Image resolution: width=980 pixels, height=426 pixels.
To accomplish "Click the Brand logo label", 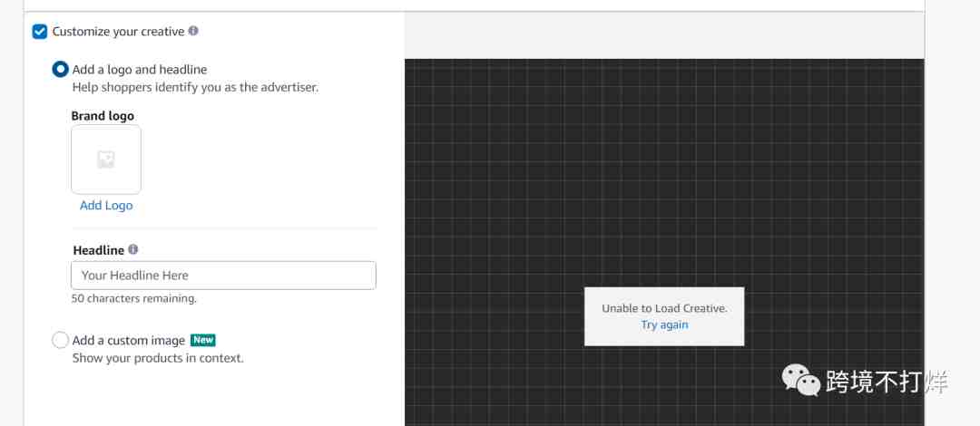I will click(103, 116).
